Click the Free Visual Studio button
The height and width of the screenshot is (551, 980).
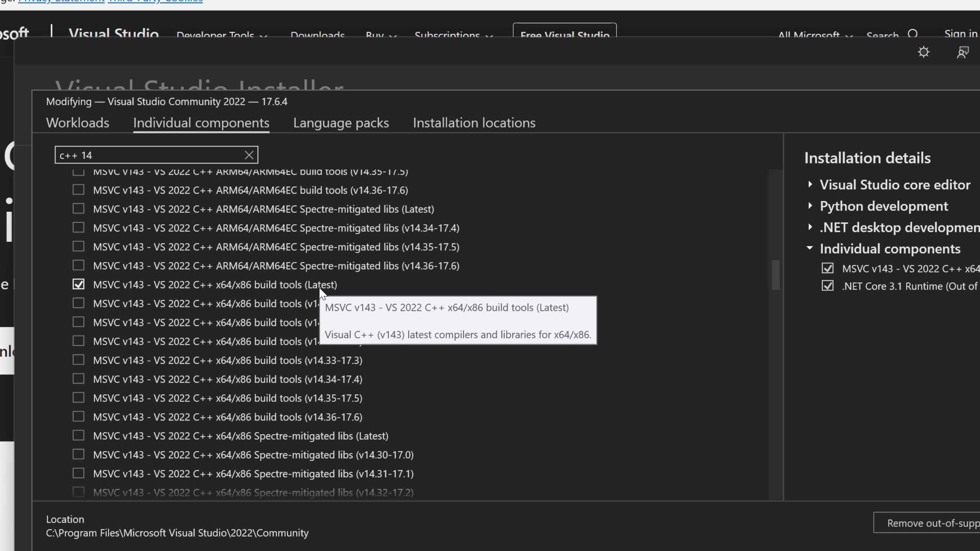click(565, 31)
